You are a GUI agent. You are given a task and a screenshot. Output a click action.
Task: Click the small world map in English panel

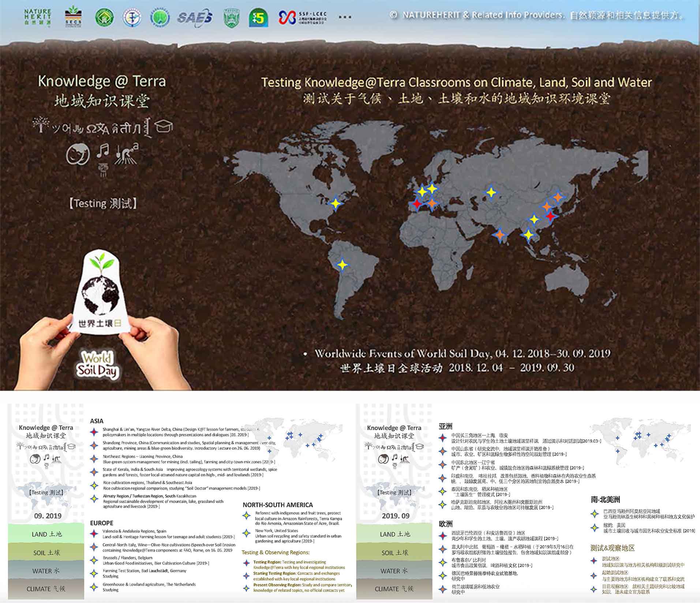[300, 437]
